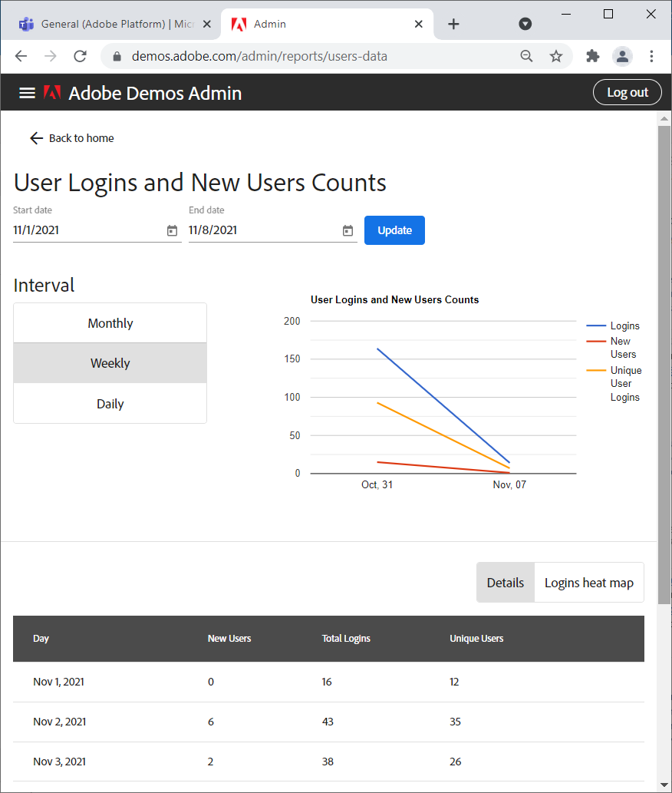Click the Adobe logo in header
Image resolution: width=672 pixels, height=793 pixels.
[52, 93]
